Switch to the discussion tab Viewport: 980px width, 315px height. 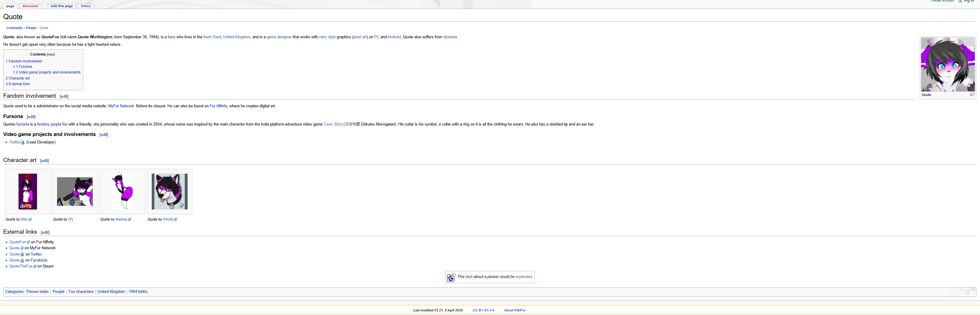(30, 6)
